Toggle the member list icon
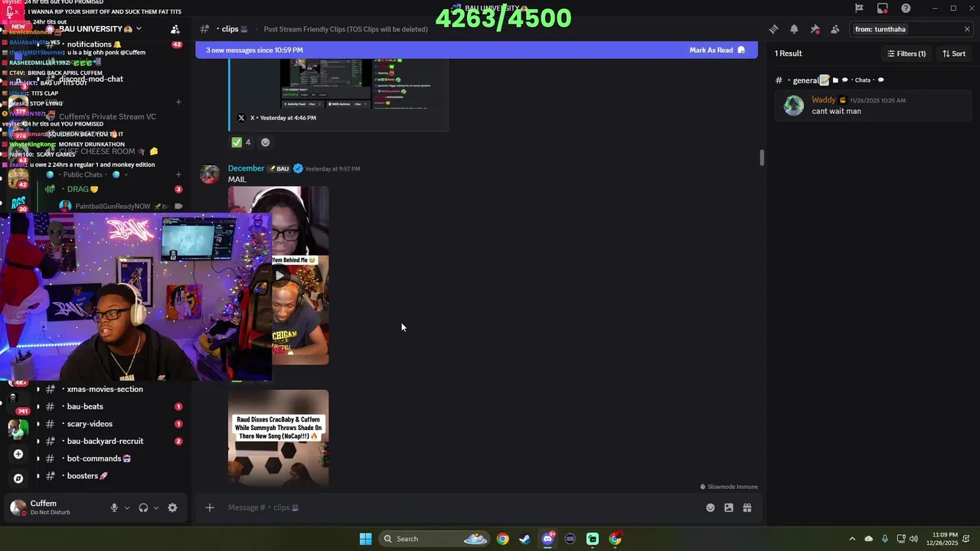 pyautogui.click(x=835, y=29)
